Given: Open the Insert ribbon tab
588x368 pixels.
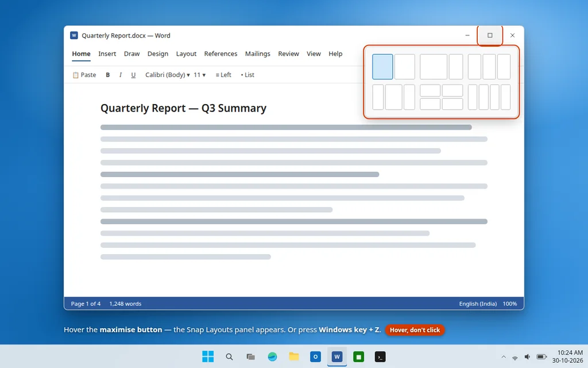Looking at the screenshot, I should pos(107,53).
